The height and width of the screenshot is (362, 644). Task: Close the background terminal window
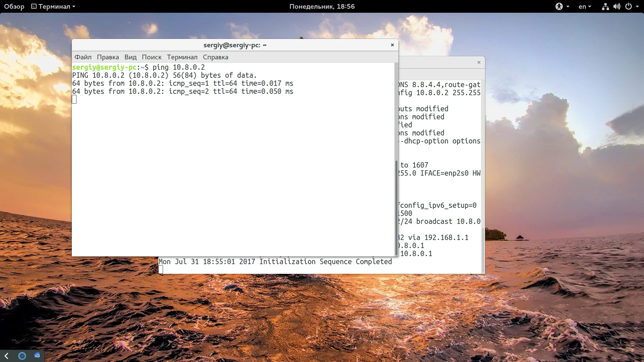(x=479, y=62)
